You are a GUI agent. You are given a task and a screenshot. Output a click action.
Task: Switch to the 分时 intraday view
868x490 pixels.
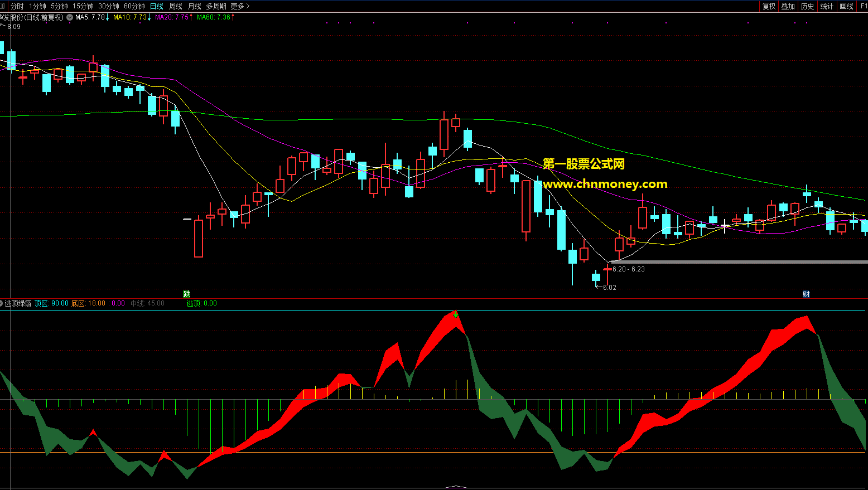point(17,6)
